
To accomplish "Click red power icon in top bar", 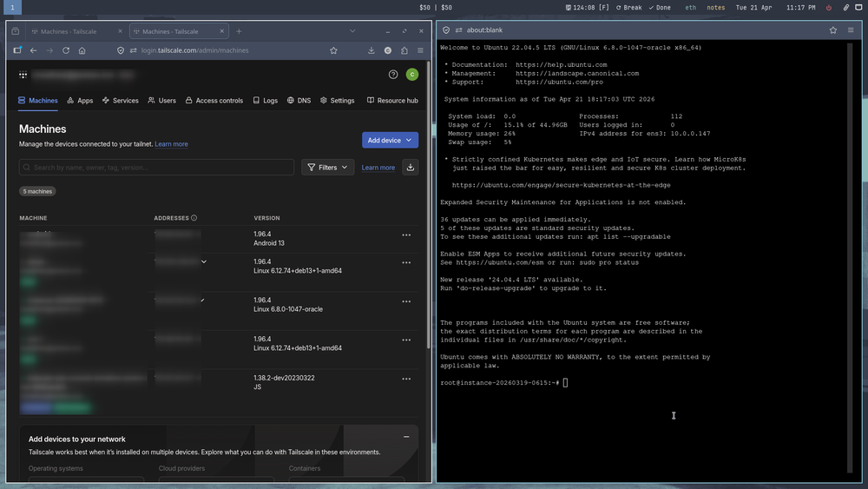I will pos(829,8).
